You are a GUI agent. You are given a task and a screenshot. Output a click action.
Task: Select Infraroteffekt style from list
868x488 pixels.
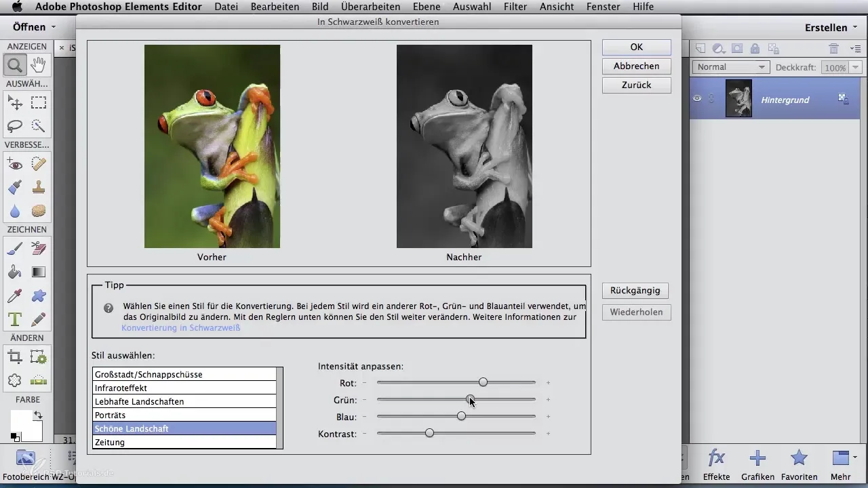[x=184, y=388]
